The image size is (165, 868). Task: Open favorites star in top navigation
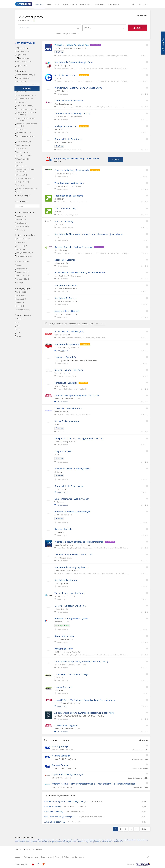133,4
